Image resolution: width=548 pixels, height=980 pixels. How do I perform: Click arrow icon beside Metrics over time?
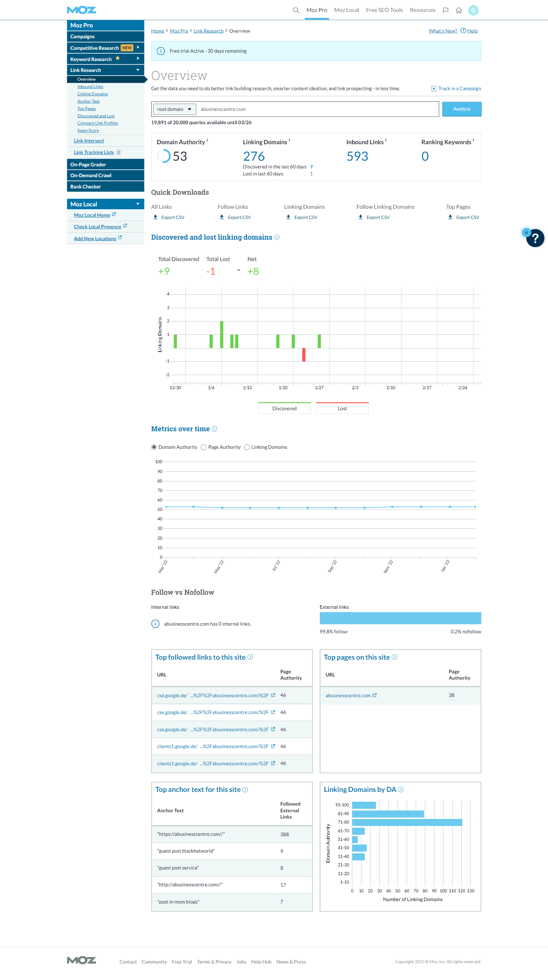(214, 429)
